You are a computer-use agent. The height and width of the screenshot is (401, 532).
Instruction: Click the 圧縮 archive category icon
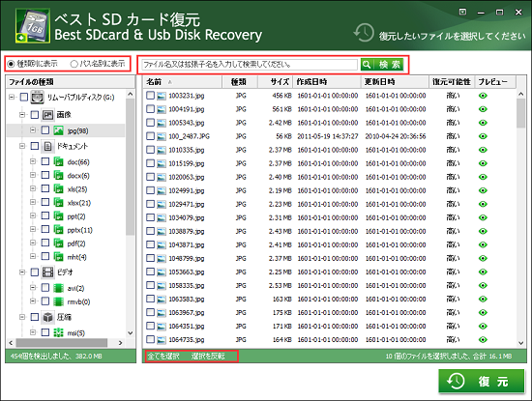(47, 317)
